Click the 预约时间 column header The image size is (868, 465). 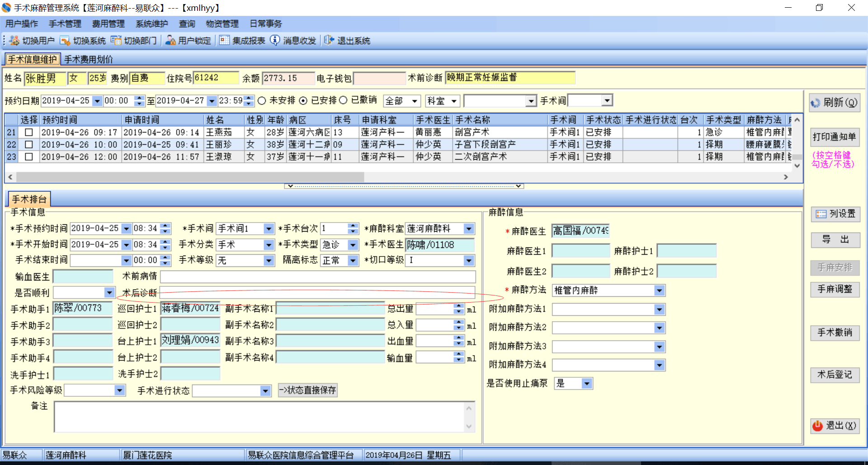[x=81, y=120]
